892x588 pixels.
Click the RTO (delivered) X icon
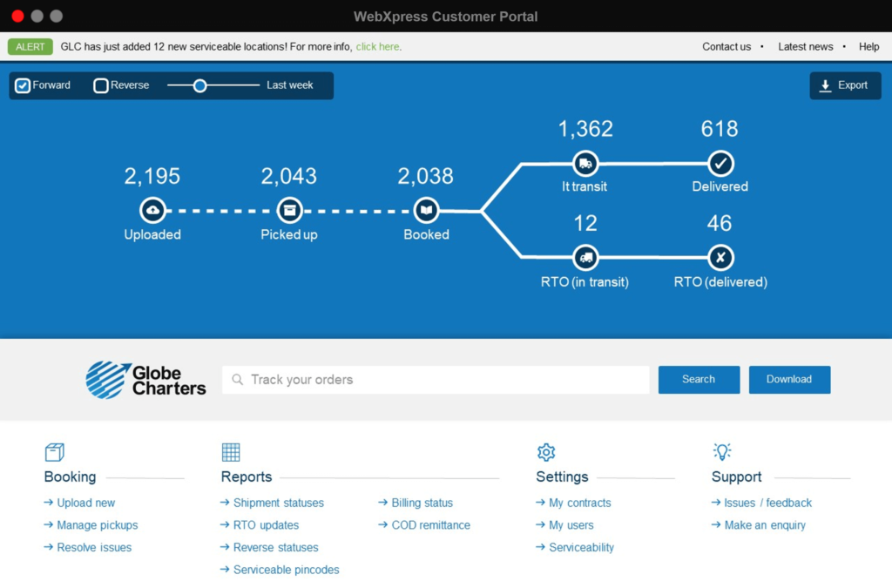click(x=720, y=257)
